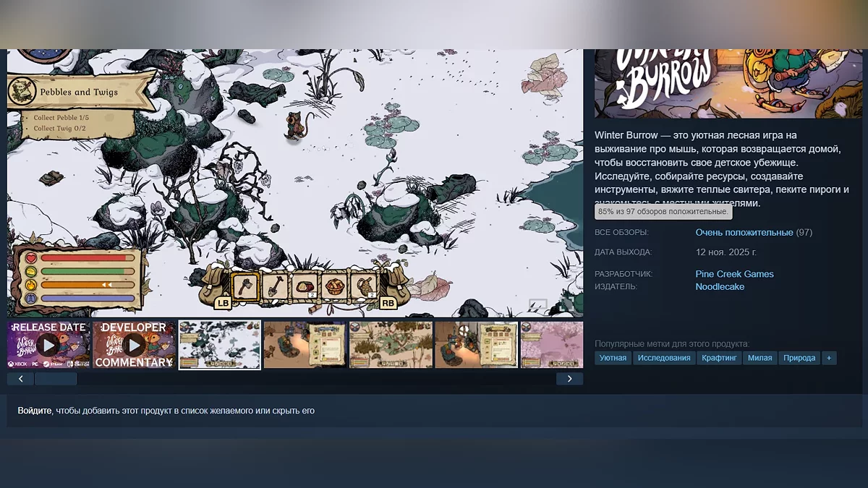
Task: Expand more tags with the plus button
Action: (x=829, y=358)
